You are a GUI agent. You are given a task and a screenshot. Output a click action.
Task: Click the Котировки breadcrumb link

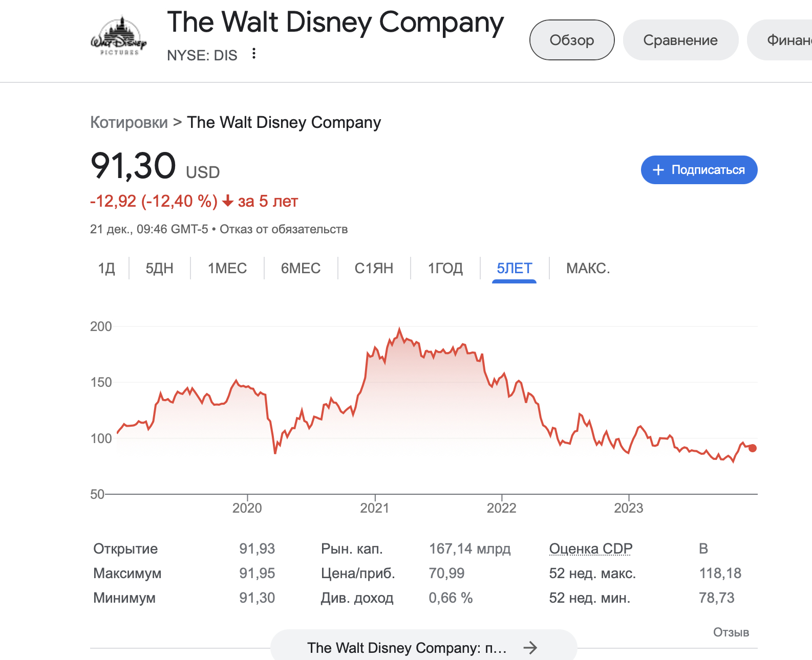click(129, 122)
